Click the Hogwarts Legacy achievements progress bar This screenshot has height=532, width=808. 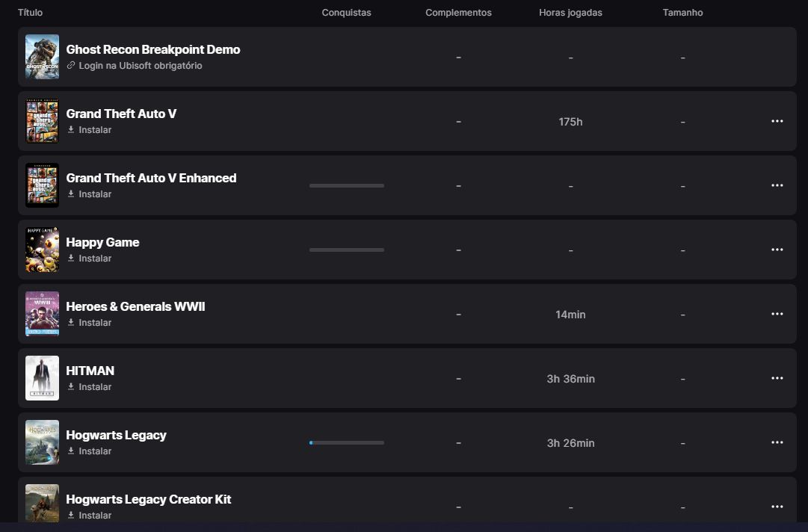[x=346, y=443]
